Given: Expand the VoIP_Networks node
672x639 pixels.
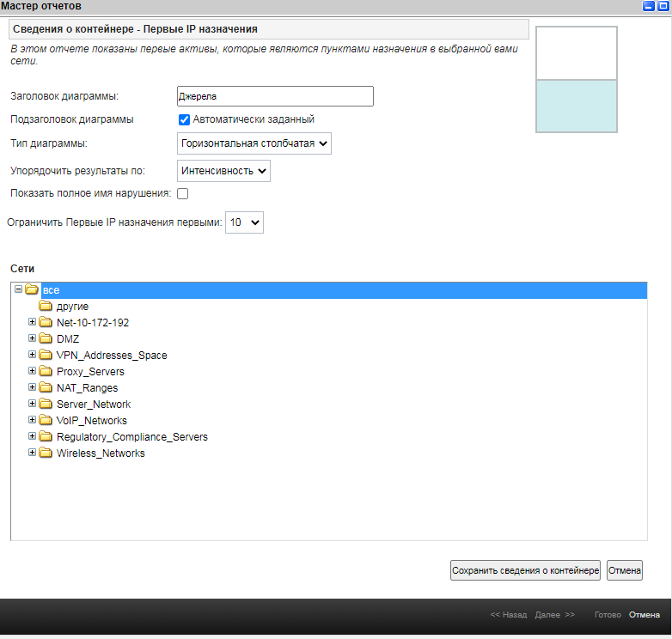Looking at the screenshot, I should [32, 419].
